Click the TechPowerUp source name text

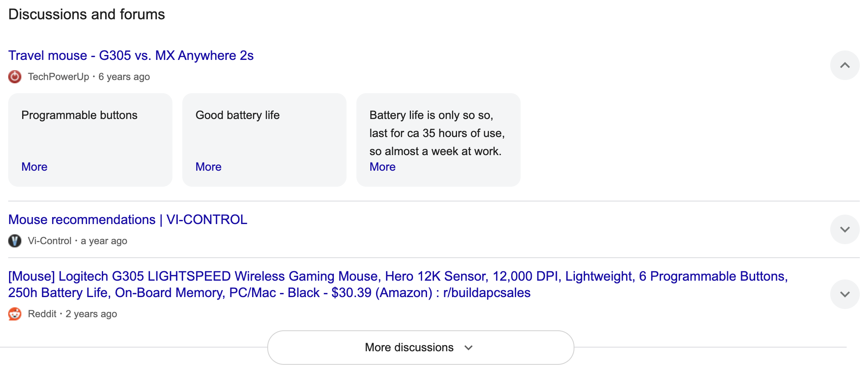pos(58,77)
